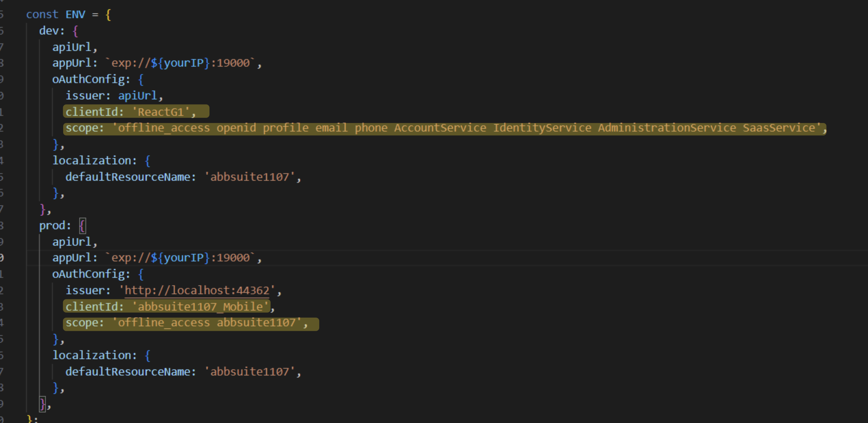The height and width of the screenshot is (423, 868).
Task: Click the highlighted opening brace after prod
Action: click(82, 226)
